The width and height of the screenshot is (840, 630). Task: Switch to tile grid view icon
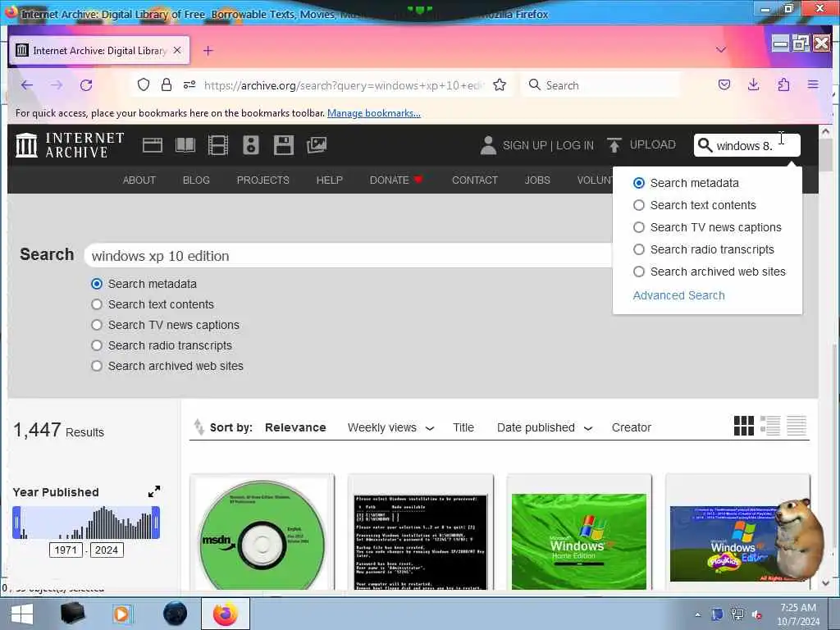(743, 426)
